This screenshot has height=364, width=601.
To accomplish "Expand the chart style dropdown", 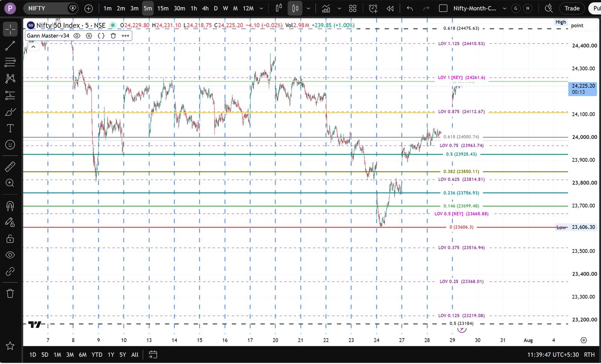I will [x=308, y=8].
